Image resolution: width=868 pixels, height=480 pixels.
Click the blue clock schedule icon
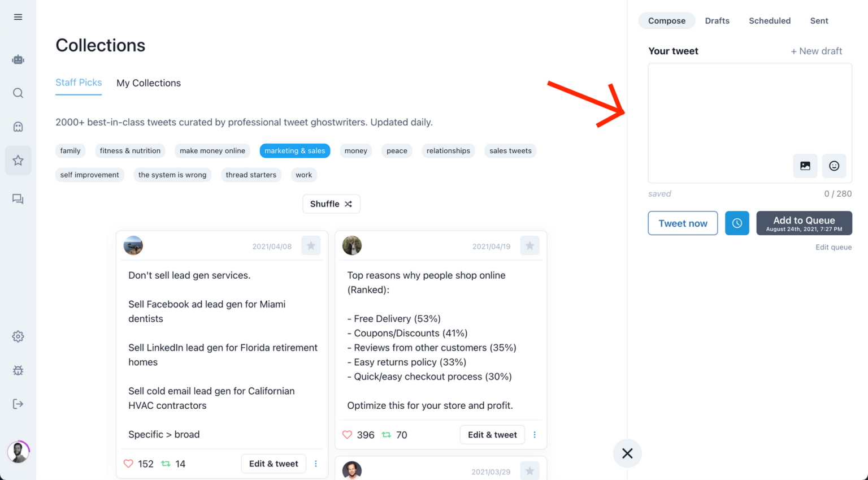pos(737,223)
